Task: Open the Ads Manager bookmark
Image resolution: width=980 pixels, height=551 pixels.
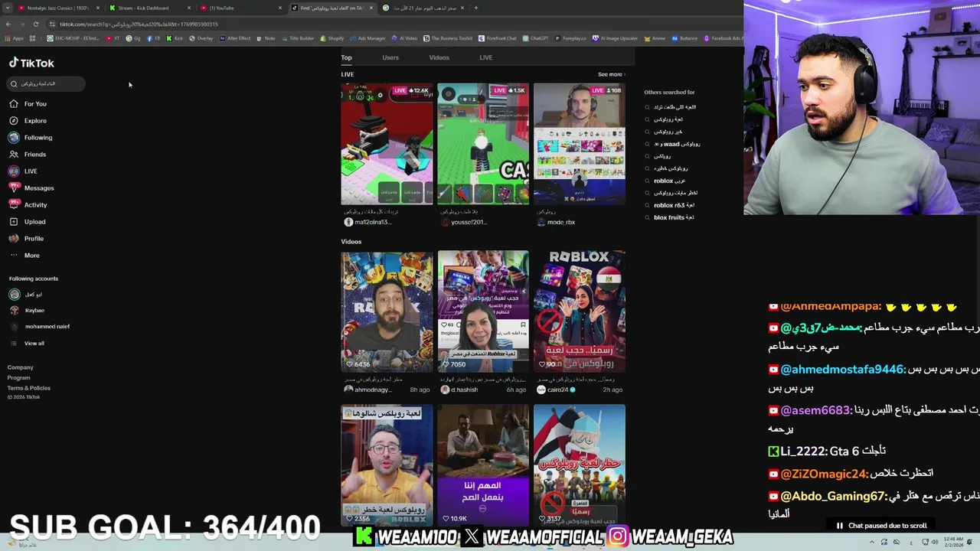Action: (x=367, y=38)
